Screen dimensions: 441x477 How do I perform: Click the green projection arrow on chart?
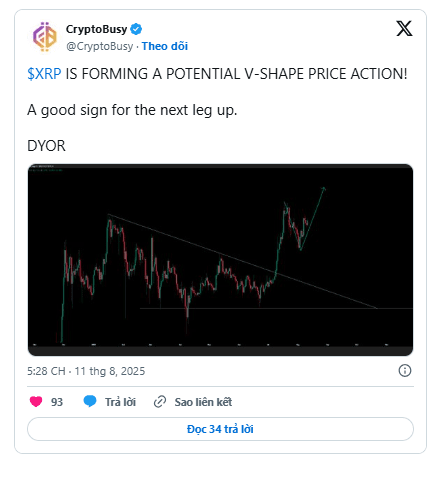pos(312,219)
